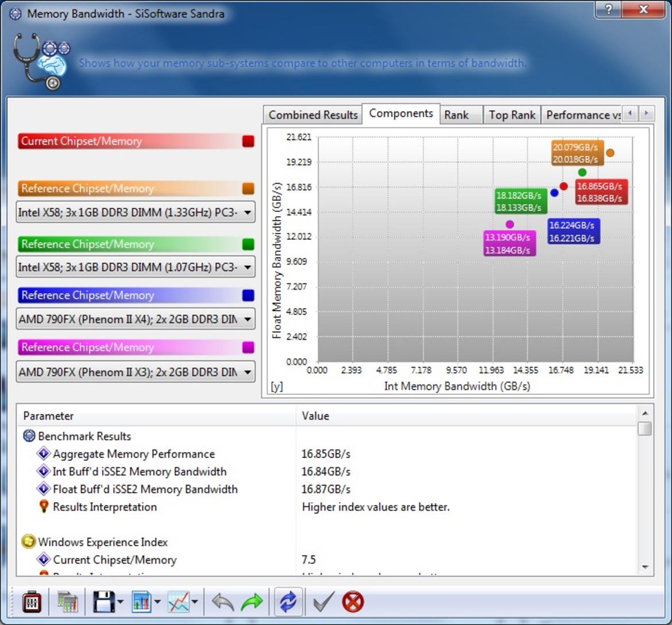Select the Components tab
This screenshot has width=672, height=625.
pyautogui.click(x=401, y=114)
